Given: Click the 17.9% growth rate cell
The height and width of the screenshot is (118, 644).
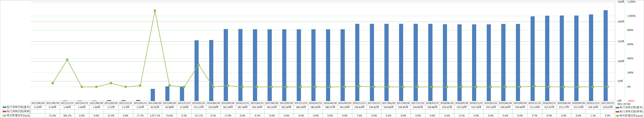Looking at the screenshot, I should click(228, 116).
